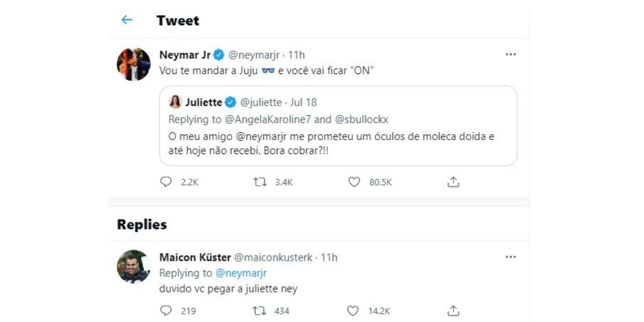
Task: Open Maicon Küster's profile avatar
Action: 134,266
